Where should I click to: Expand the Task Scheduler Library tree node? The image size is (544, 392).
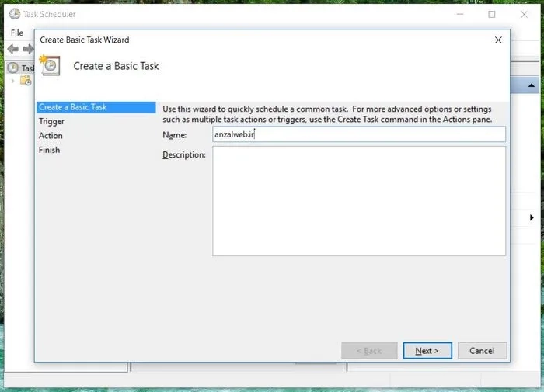[x=12, y=81]
